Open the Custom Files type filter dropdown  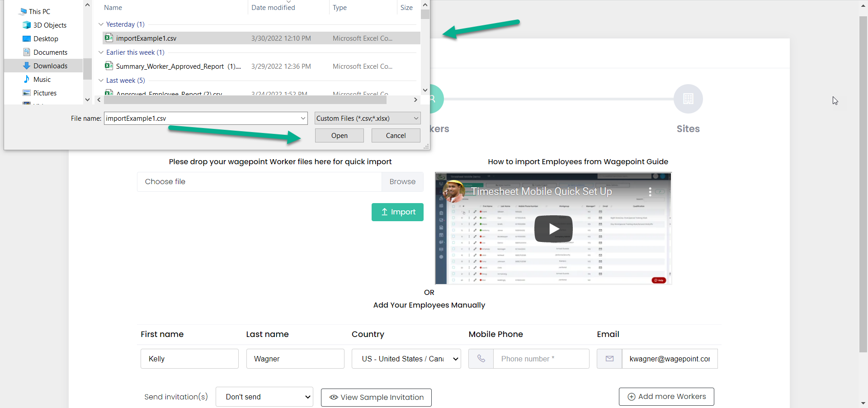pyautogui.click(x=368, y=118)
